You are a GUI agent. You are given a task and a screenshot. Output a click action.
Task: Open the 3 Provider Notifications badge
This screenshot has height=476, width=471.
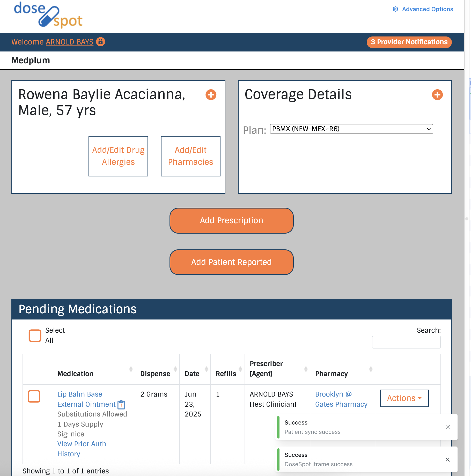[x=409, y=42]
